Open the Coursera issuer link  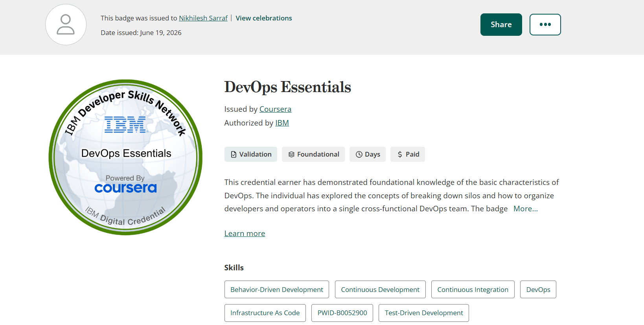click(x=275, y=109)
